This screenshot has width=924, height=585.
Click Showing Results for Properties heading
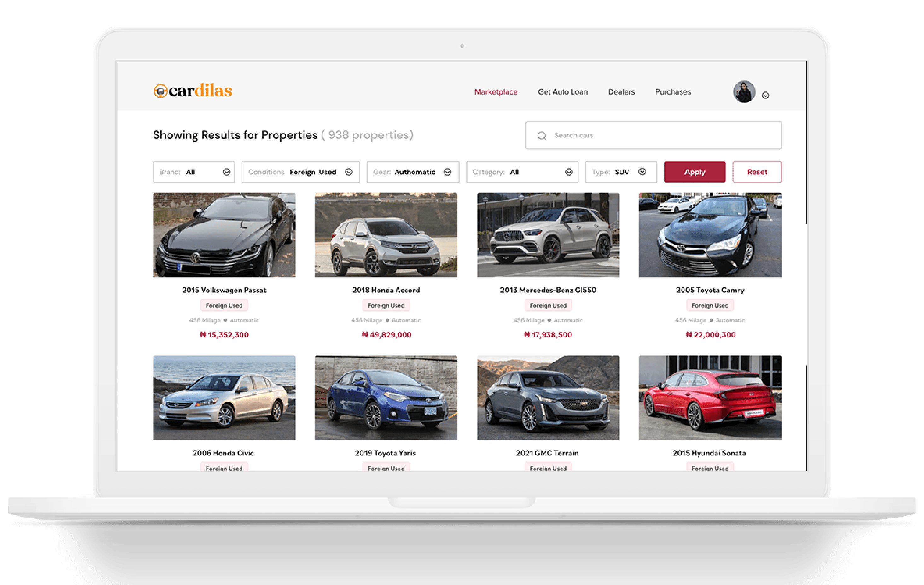(235, 135)
